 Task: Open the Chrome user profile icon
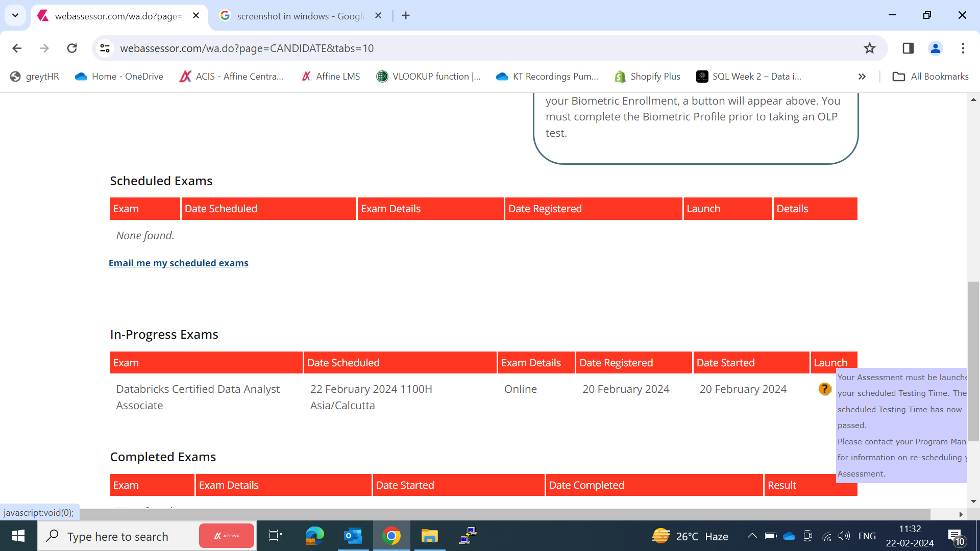point(936,48)
